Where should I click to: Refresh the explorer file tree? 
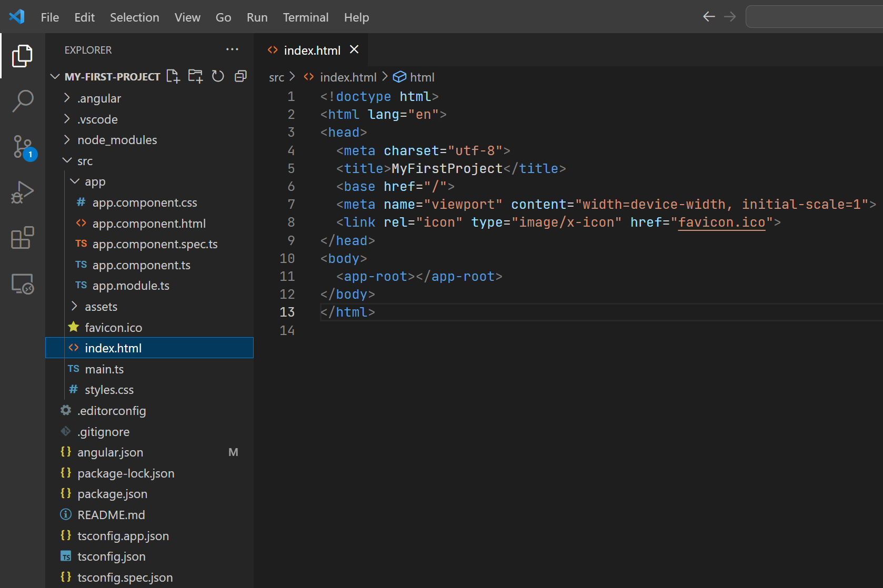click(x=218, y=76)
